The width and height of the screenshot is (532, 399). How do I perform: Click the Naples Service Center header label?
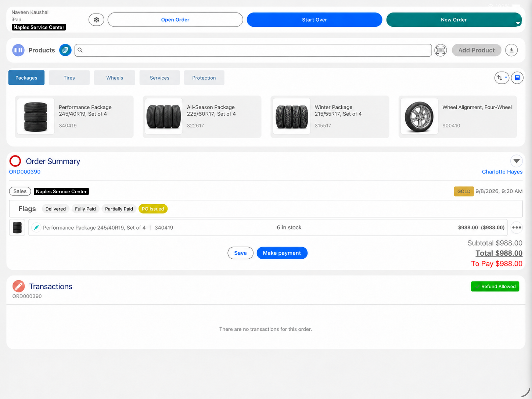(39, 27)
